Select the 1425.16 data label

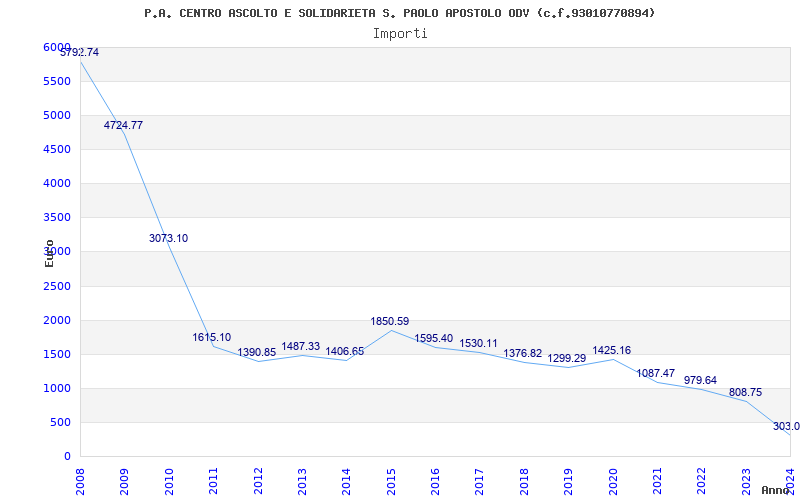(611, 350)
